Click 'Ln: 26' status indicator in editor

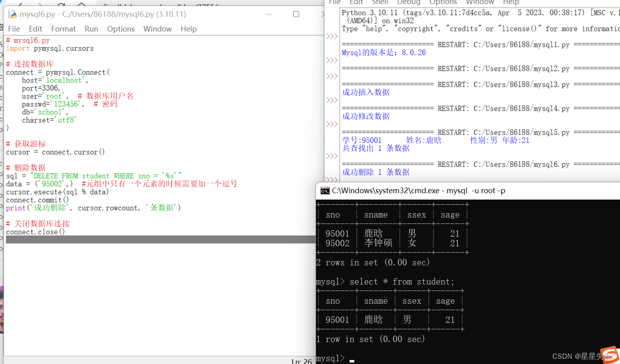[302, 361]
